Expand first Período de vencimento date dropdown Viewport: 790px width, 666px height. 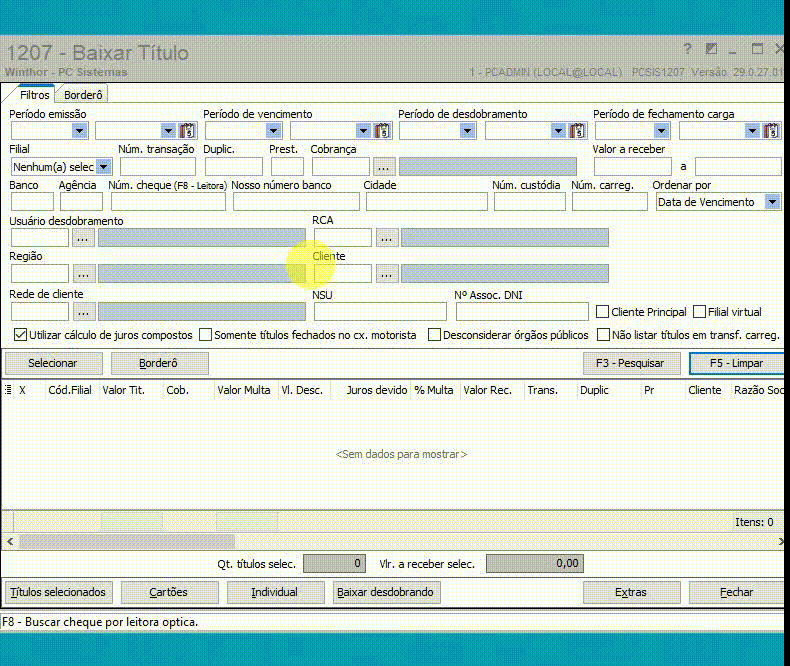(273, 131)
